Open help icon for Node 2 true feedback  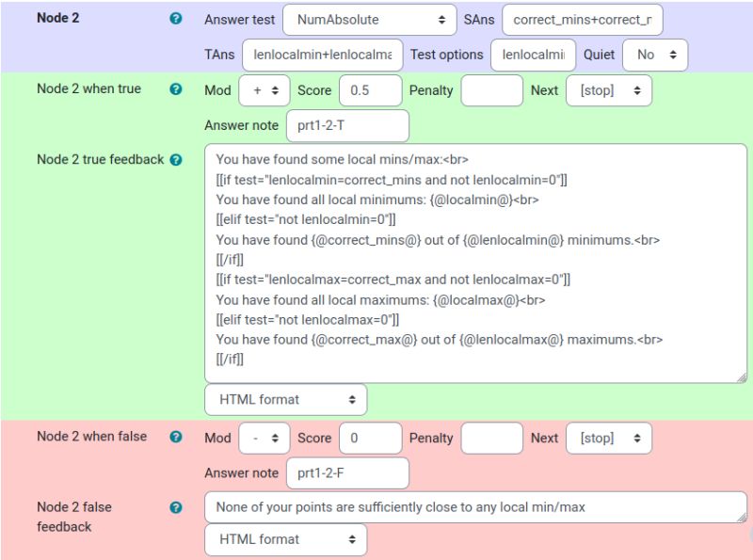176,159
